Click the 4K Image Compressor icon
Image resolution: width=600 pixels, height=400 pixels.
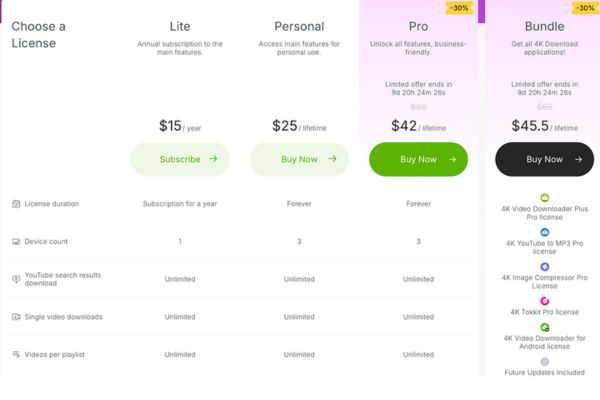[x=544, y=266]
